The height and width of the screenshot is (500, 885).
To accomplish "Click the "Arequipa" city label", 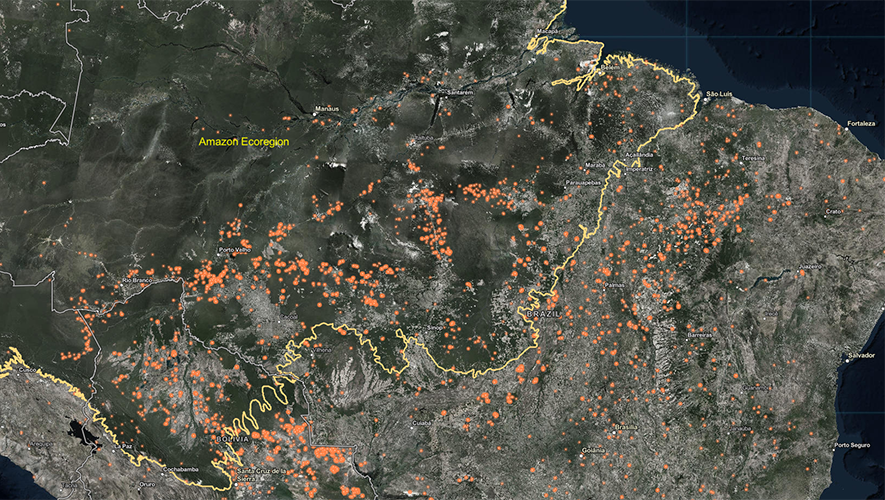I will (x=41, y=445).
